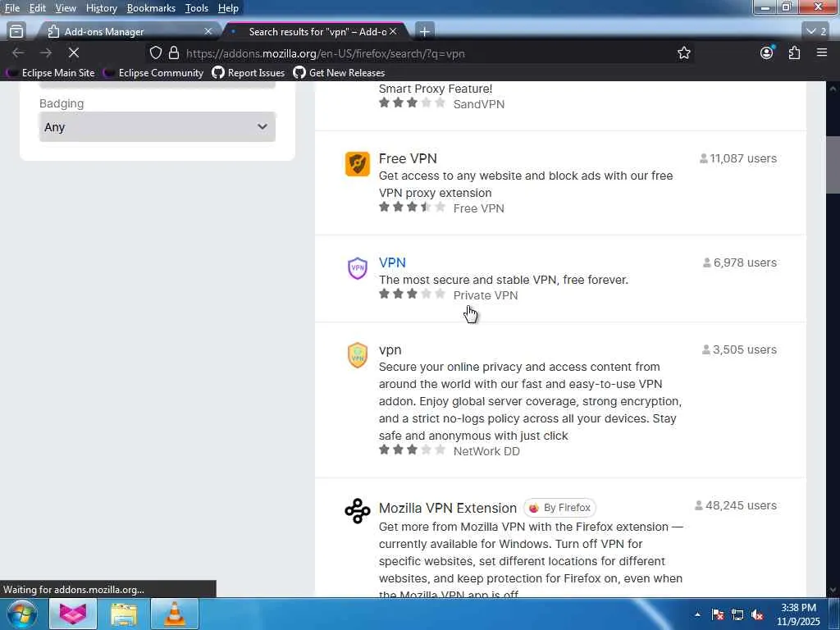840x630 pixels.
Task: Open the Badging Any dropdown
Action: (x=157, y=127)
